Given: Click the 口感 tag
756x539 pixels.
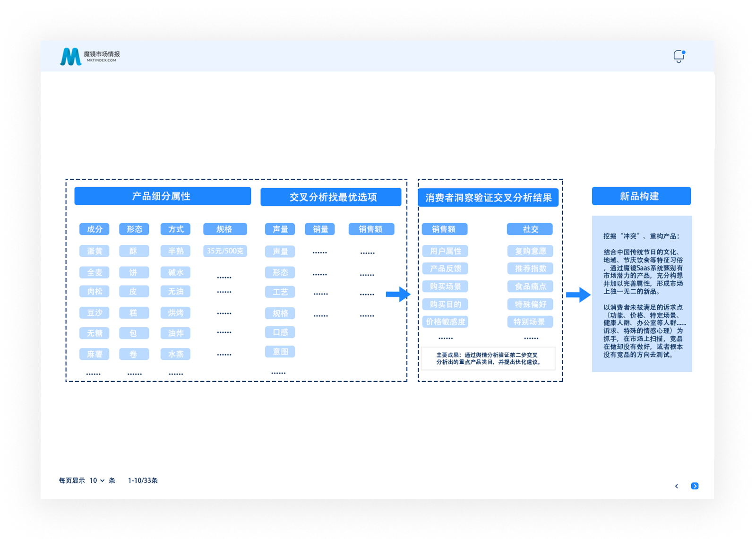Looking at the screenshot, I should tap(280, 332).
